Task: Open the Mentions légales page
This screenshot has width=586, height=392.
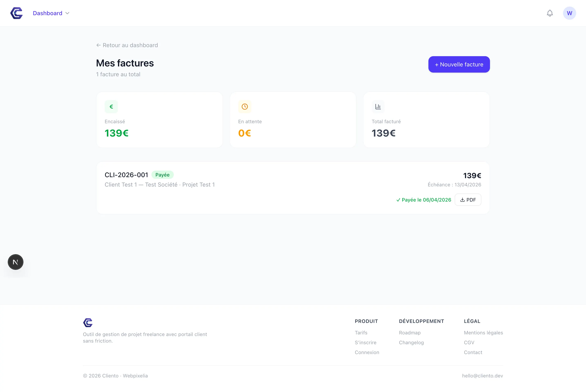Action: 483,333
